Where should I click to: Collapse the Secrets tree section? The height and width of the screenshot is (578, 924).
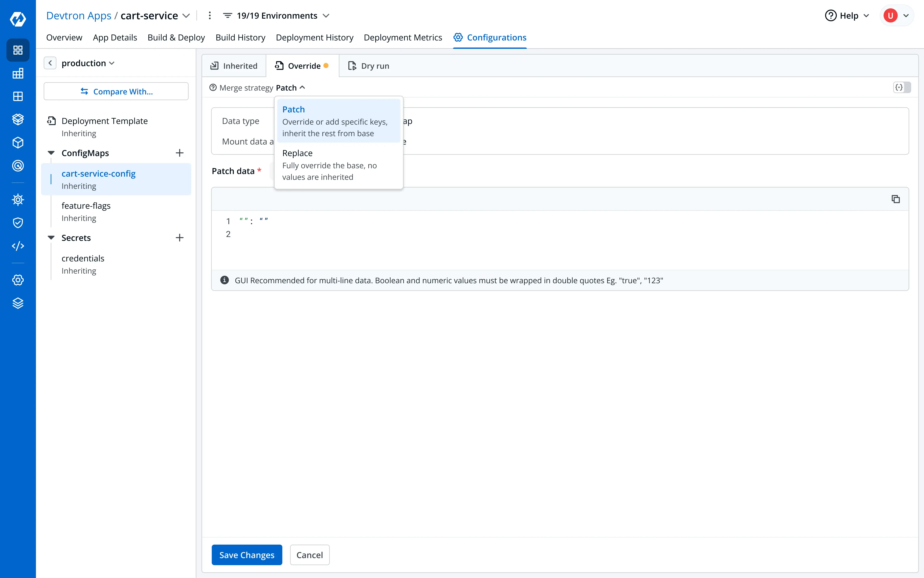tap(51, 238)
